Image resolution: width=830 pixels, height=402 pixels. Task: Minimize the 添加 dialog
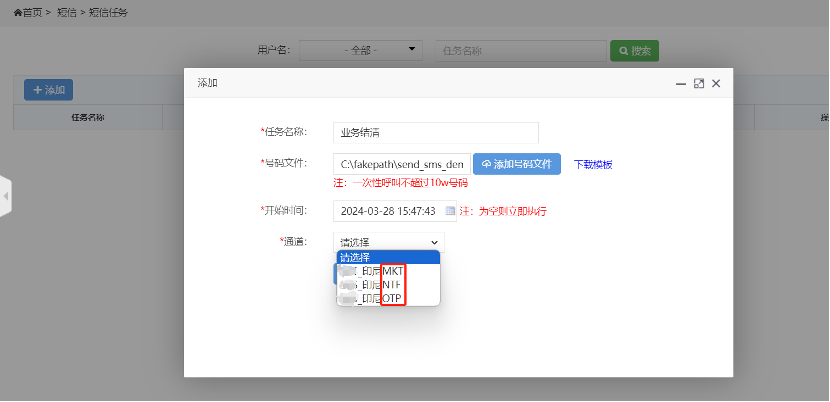click(681, 84)
